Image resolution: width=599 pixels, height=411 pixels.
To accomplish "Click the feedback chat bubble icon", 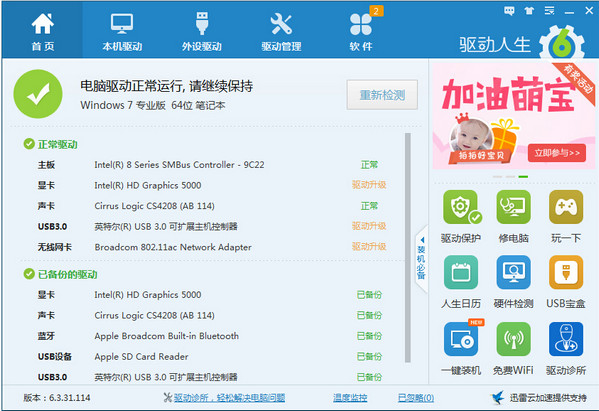I will pos(509,11).
